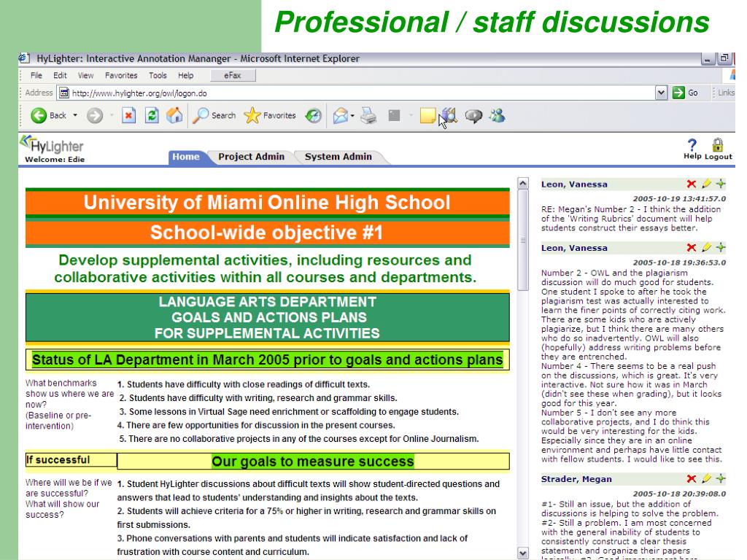Click the document scrollbar thumb
Viewport: 747px width, 560px height.
pyautogui.click(x=522, y=240)
